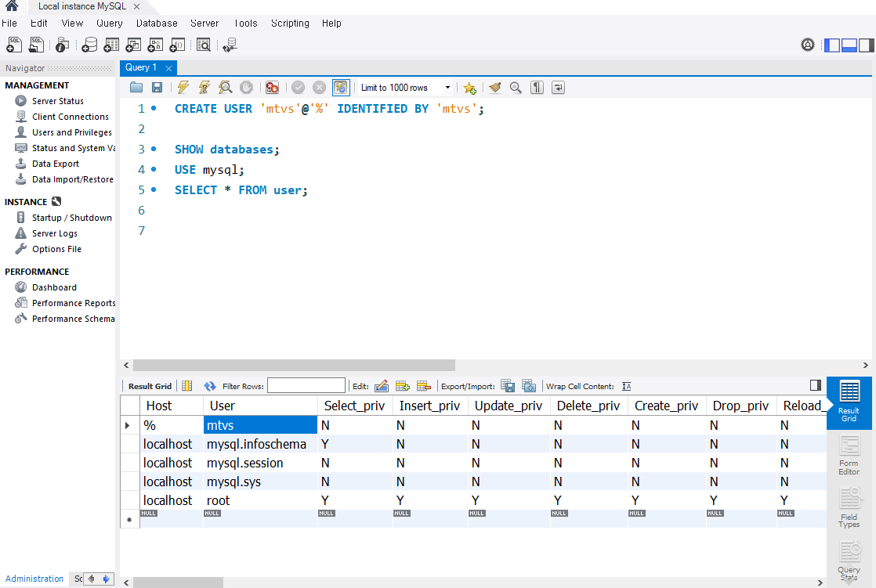The height and width of the screenshot is (588, 876).
Task: Click the create new schema icon
Action: [x=89, y=45]
